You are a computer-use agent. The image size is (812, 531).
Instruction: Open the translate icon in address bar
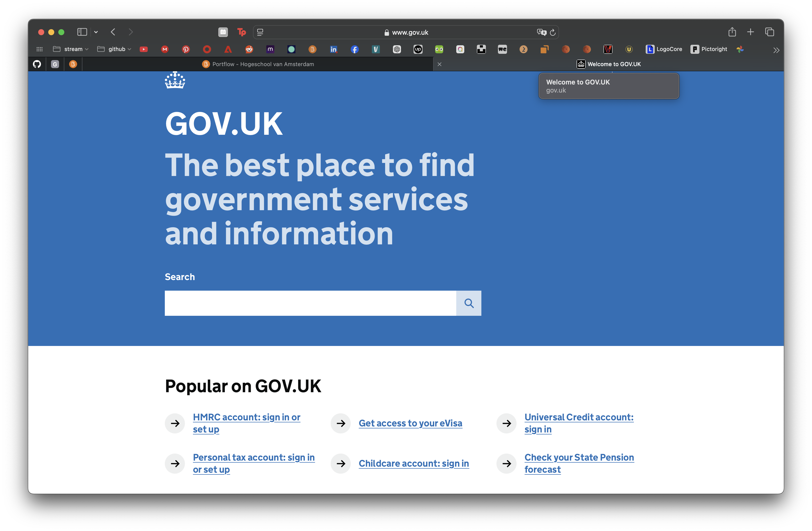click(x=541, y=32)
